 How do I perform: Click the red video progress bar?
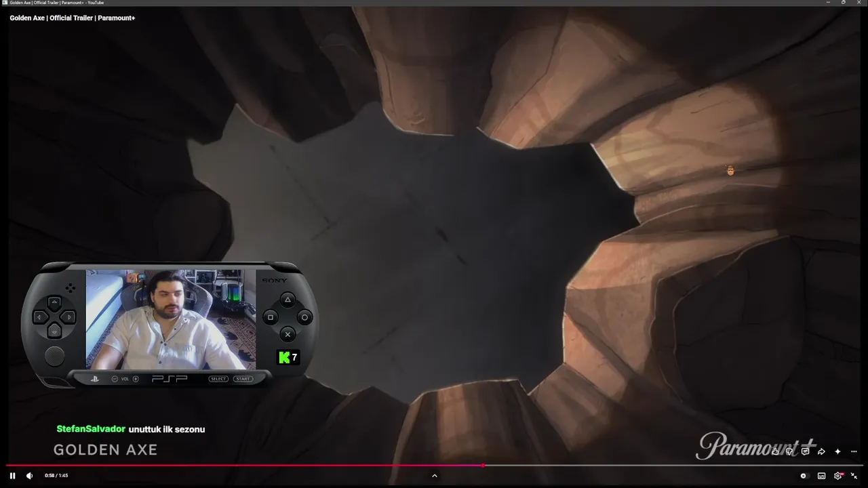point(434,466)
